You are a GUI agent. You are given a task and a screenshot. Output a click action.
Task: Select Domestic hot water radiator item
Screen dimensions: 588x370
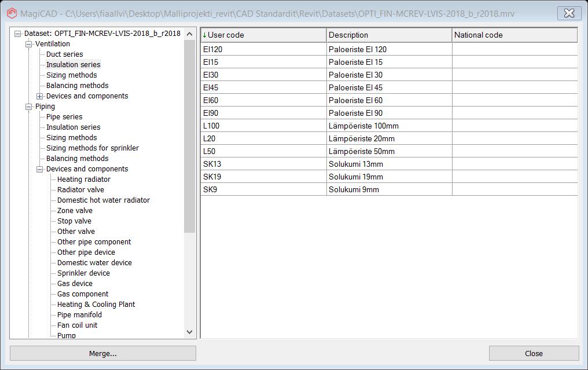[104, 200]
